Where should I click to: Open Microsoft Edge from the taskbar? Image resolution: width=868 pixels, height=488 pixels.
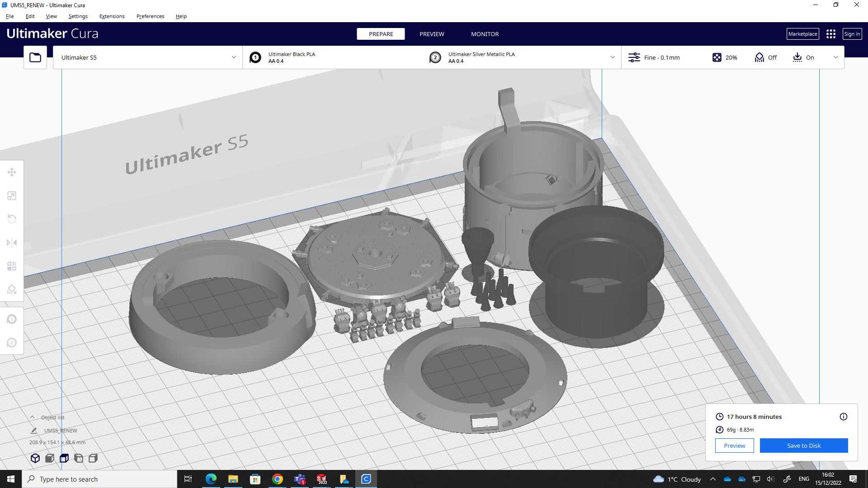point(211,479)
